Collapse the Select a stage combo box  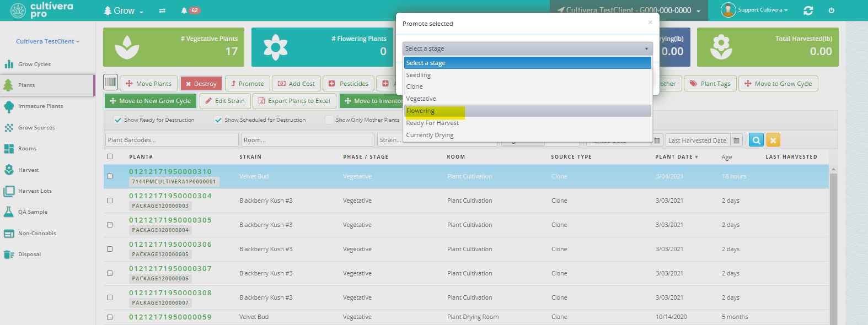point(527,48)
